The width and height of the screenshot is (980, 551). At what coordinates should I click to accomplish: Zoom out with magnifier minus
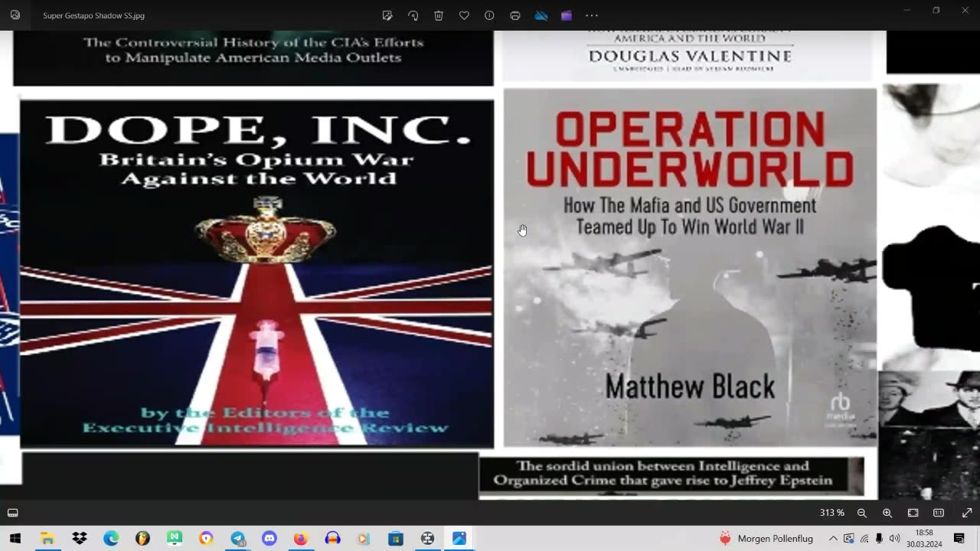pyautogui.click(x=862, y=513)
